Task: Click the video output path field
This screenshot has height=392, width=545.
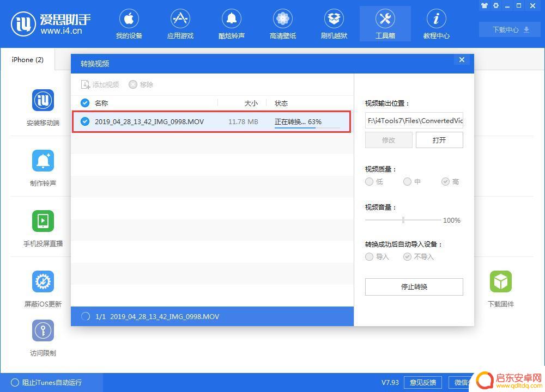Action: pyautogui.click(x=414, y=120)
